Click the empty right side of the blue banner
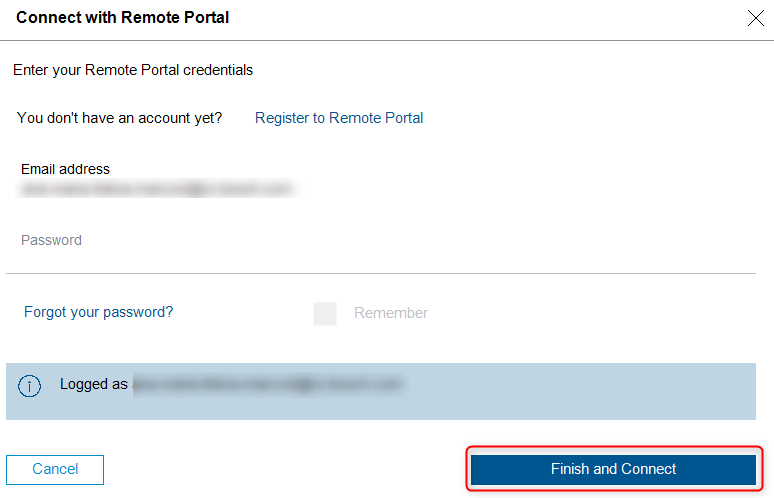Viewport: 774px width, 498px height. (600, 392)
